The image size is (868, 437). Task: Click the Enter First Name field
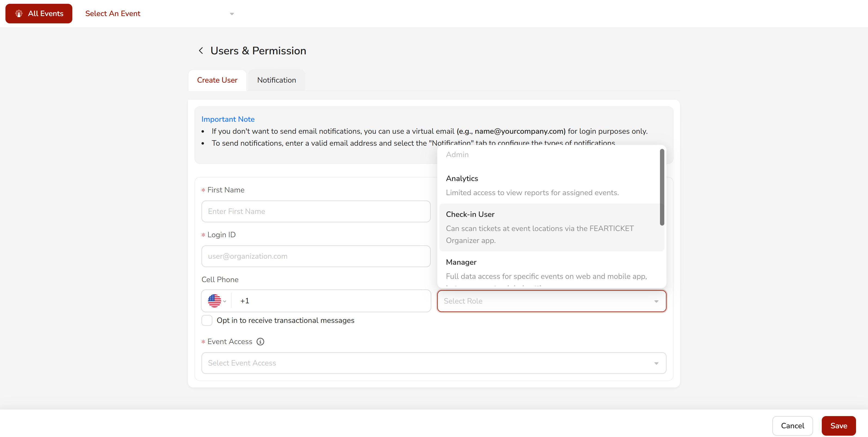[316, 211]
